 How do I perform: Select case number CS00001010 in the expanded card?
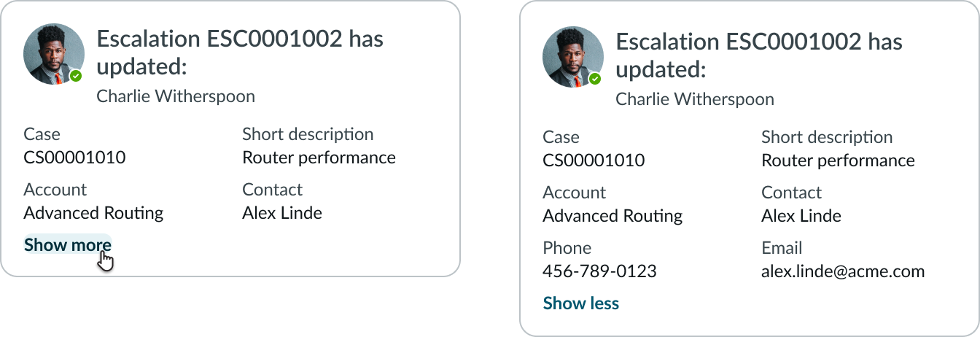[x=594, y=160]
